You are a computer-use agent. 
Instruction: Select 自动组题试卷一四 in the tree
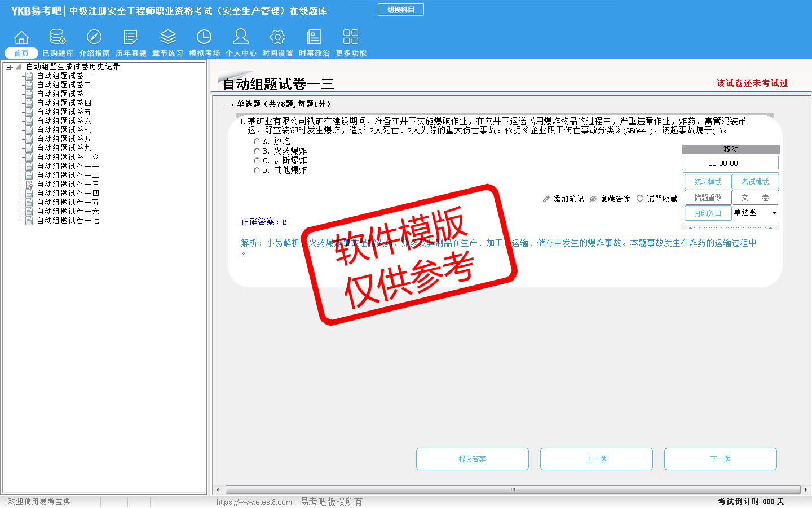68,193
